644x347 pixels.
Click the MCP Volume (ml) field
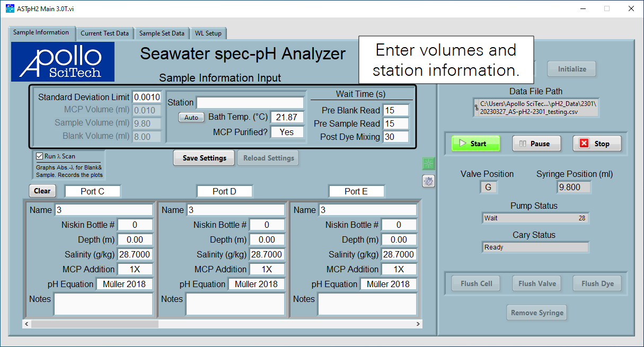coord(147,110)
